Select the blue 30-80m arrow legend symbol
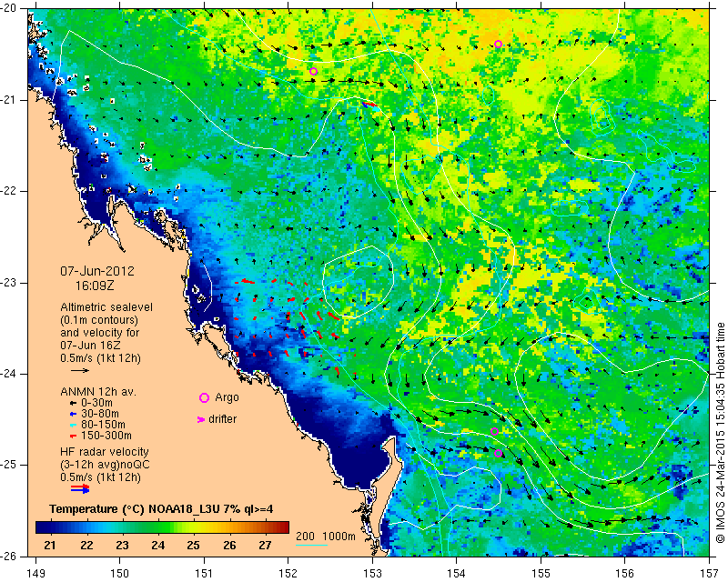 click(x=73, y=414)
